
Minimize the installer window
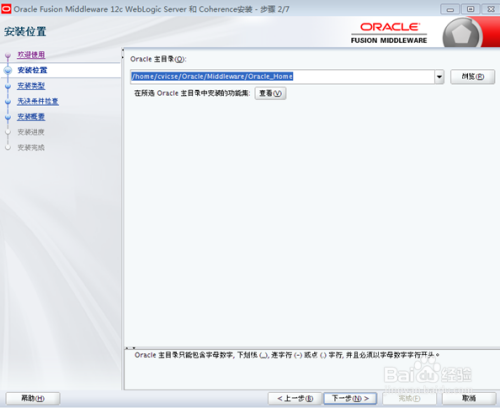click(x=450, y=9)
